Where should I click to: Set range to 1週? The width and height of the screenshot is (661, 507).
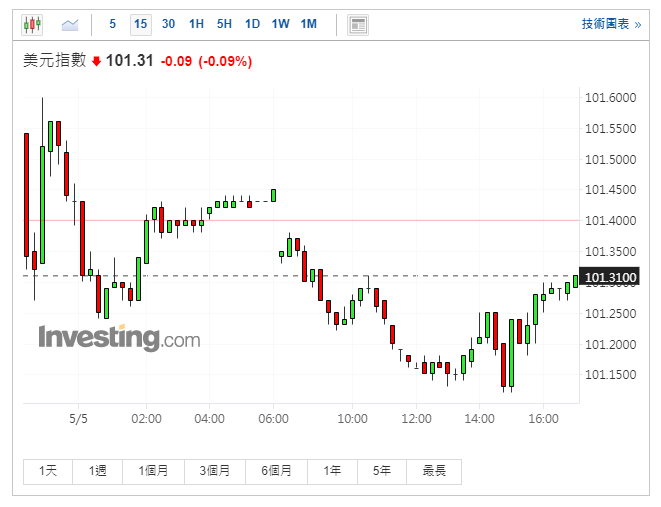[97, 471]
